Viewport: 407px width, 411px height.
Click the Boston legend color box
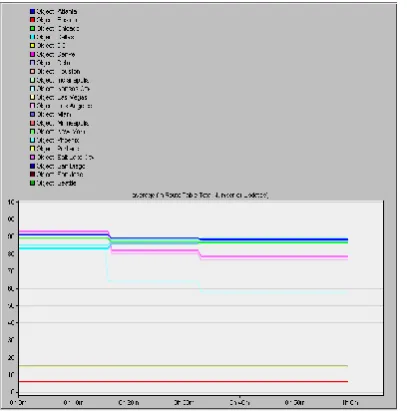(x=32, y=20)
